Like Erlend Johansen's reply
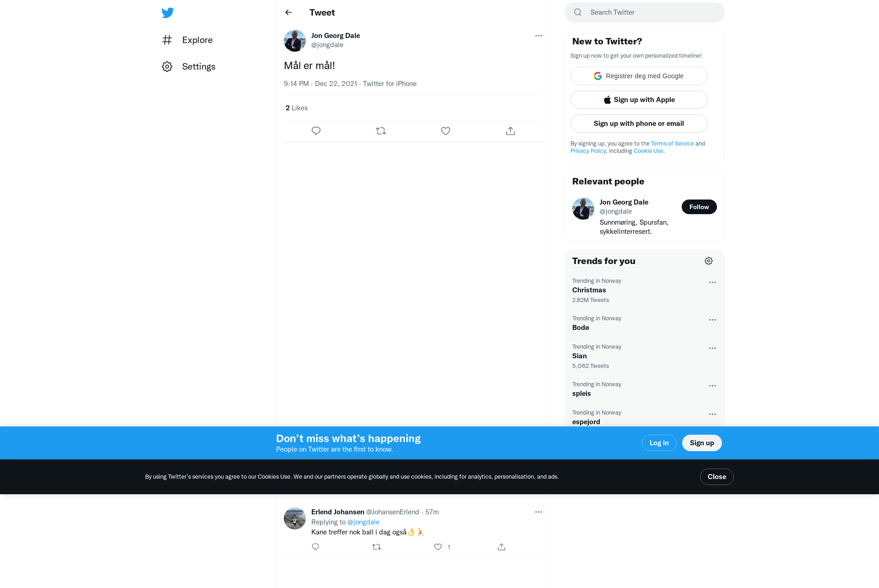 [438, 547]
